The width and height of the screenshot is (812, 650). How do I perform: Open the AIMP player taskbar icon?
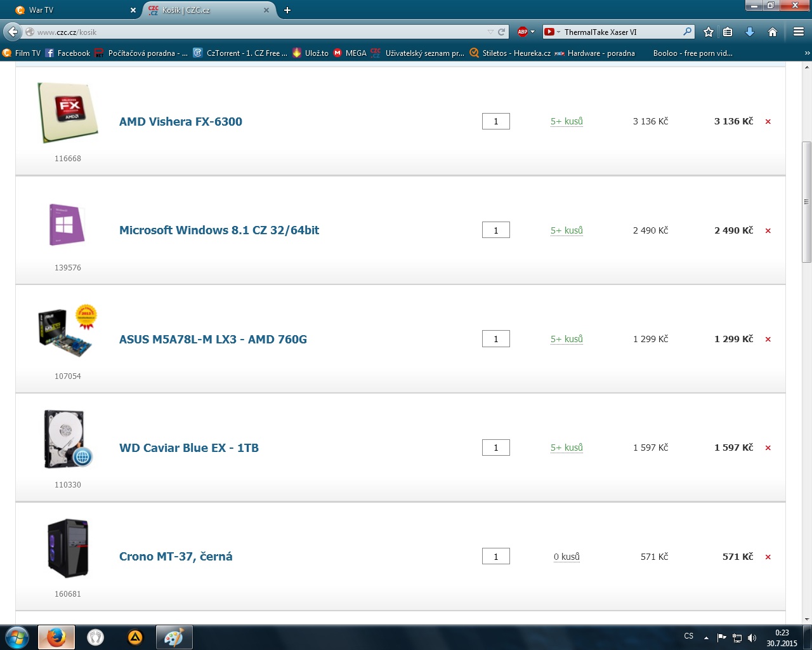click(135, 637)
